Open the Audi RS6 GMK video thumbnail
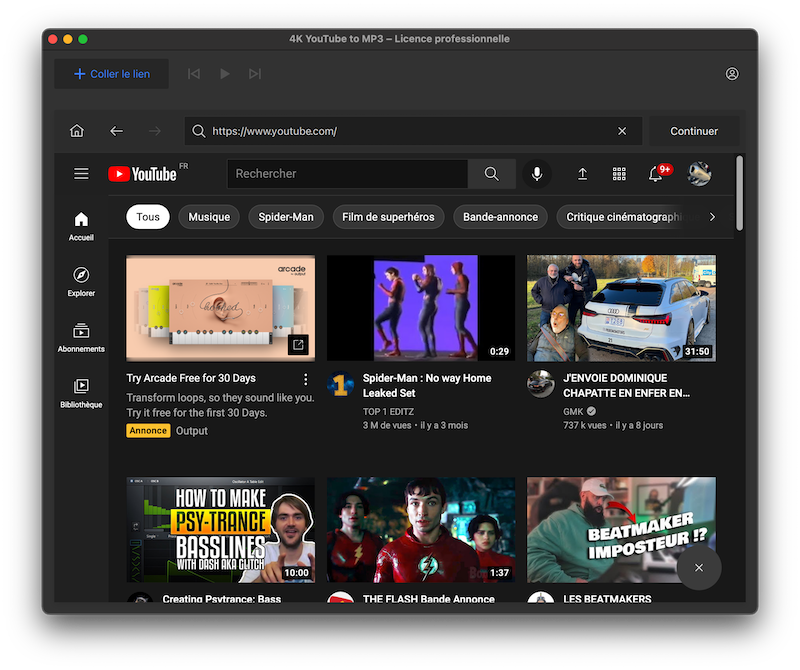Viewport: 800px width, 670px height. tap(621, 308)
